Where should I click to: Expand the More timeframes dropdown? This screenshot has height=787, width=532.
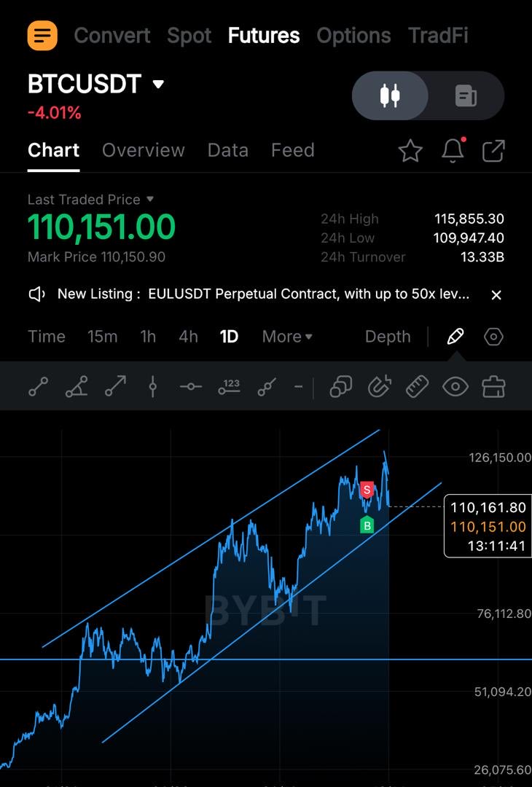point(287,336)
